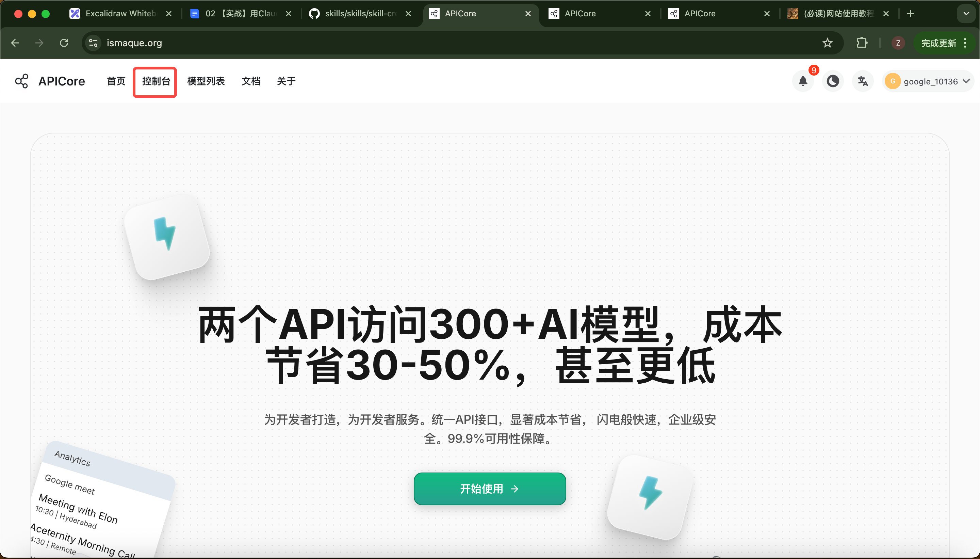The width and height of the screenshot is (980, 559).
Task: Open the 文档 docs link
Action: (x=251, y=81)
